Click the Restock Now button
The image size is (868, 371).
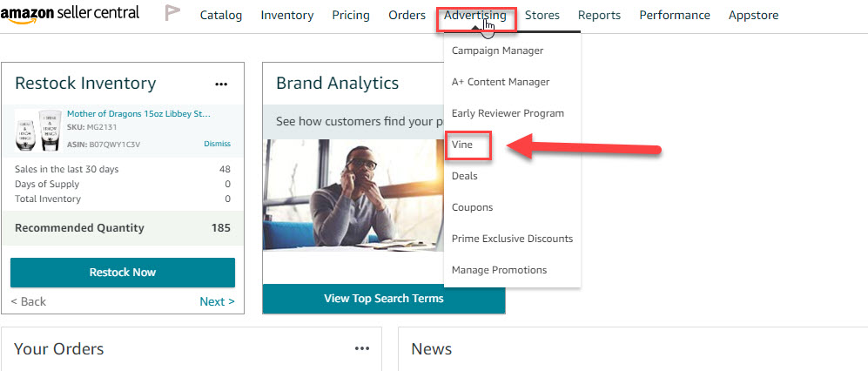point(123,272)
